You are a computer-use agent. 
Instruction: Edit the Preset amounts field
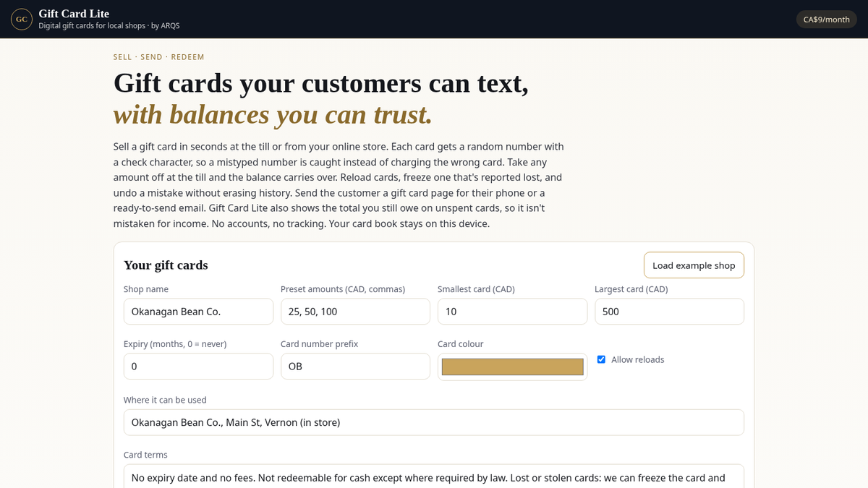click(355, 312)
